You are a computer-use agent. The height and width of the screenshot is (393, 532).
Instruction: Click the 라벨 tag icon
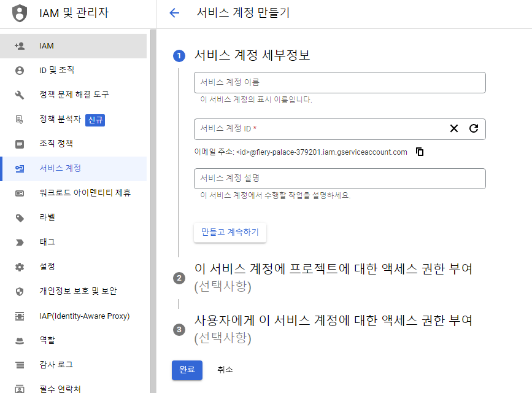click(x=20, y=218)
